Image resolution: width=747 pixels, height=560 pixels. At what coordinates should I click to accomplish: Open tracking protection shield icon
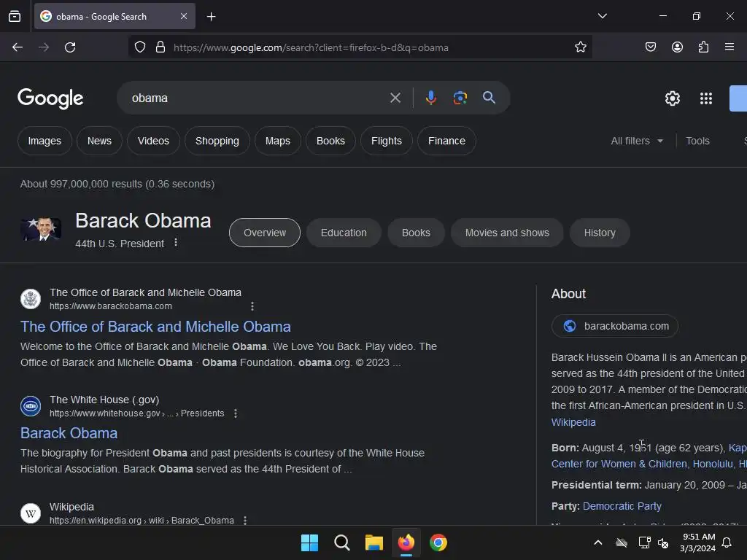point(139,47)
